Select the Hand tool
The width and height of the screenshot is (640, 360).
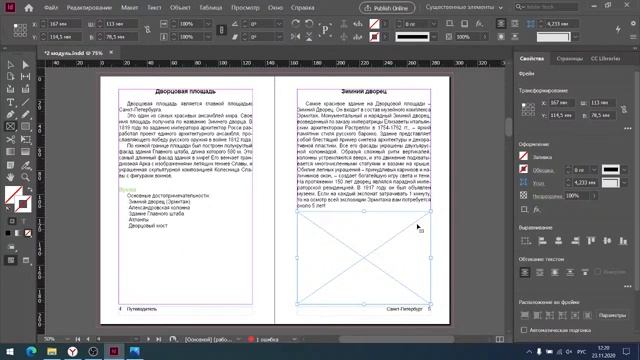point(11,177)
